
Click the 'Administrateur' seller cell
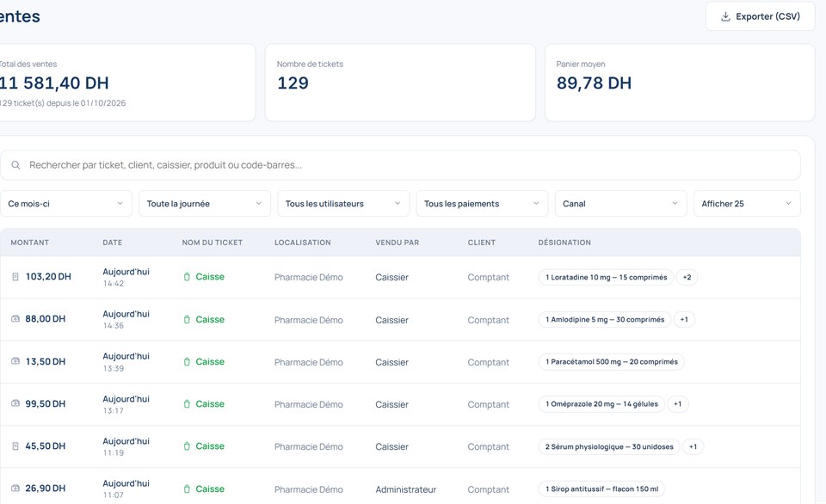coord(405,489)
